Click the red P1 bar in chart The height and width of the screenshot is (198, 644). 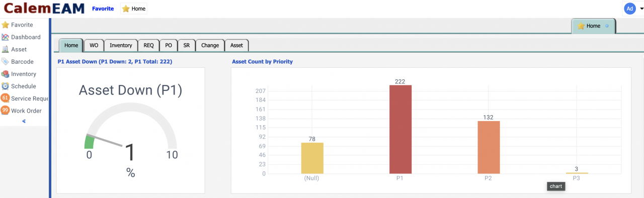pyautogui.click(x=400, y=130)
